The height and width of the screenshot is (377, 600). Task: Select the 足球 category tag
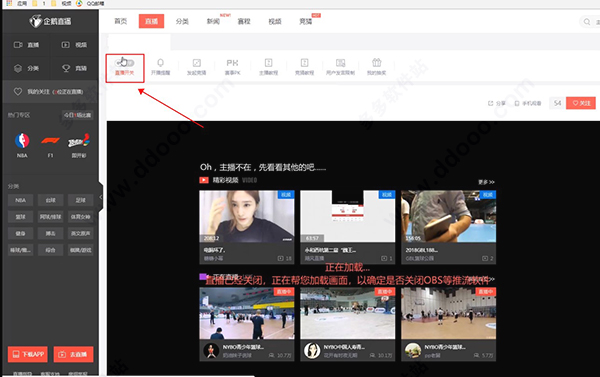coord(80,200)
